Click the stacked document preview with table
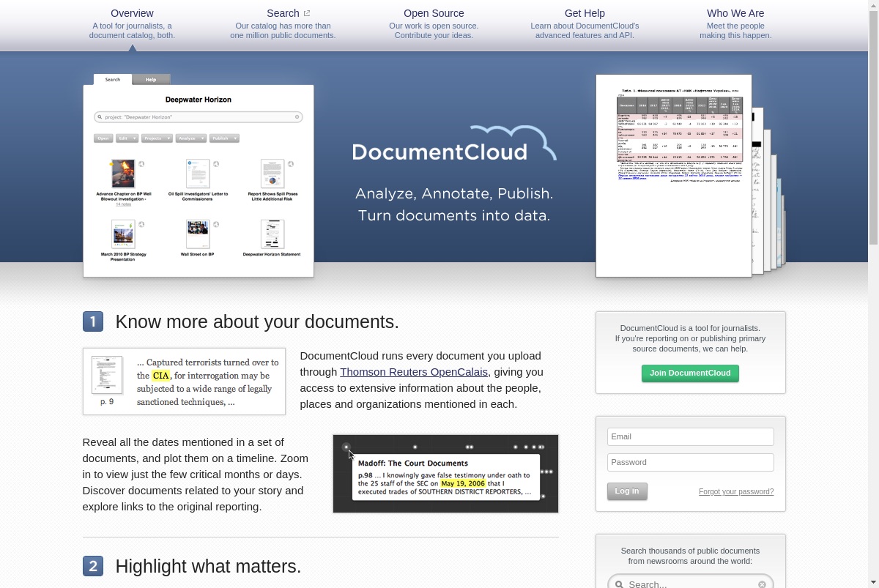 click(x=674, y=176)
